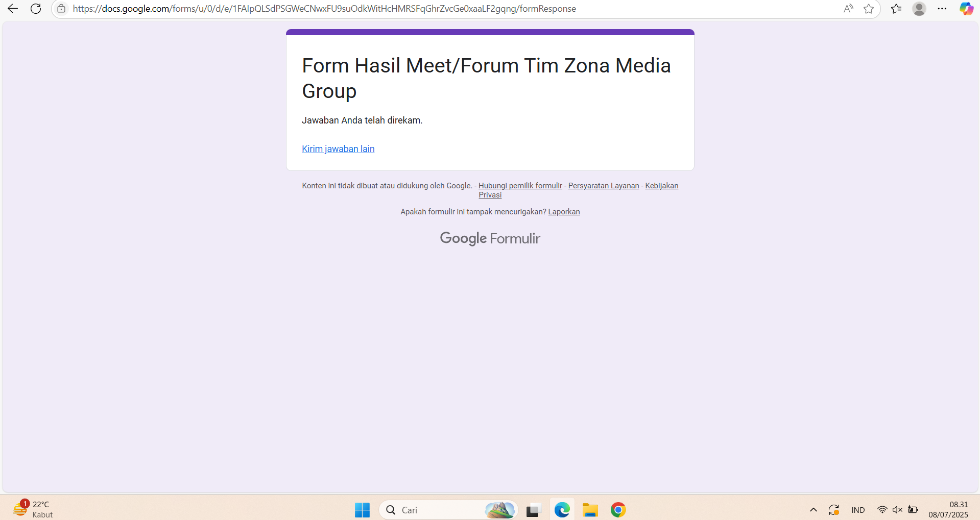The width and height of the screenshot is (980, 520).
Task: Launch Google Chrome from the taskbar
Action: (617, 509)
